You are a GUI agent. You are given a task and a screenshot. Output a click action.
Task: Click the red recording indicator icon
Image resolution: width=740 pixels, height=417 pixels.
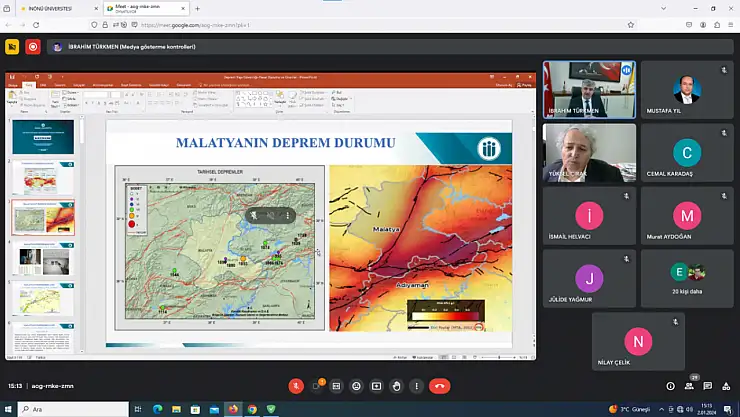coord(33,46)
